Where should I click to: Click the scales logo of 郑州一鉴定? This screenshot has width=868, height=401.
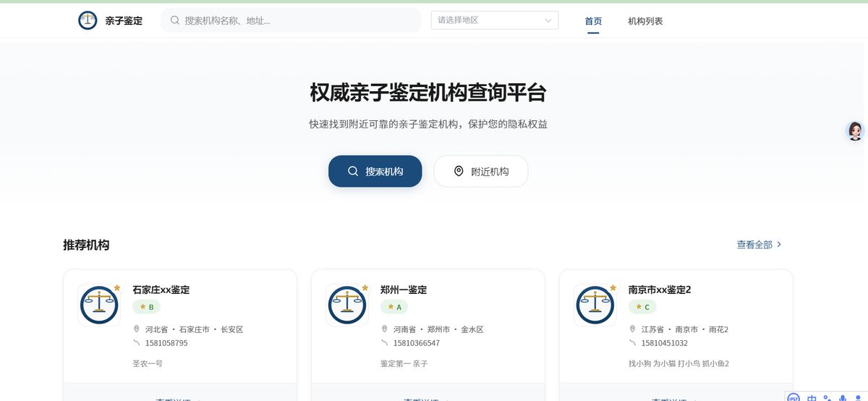(347, 305)
